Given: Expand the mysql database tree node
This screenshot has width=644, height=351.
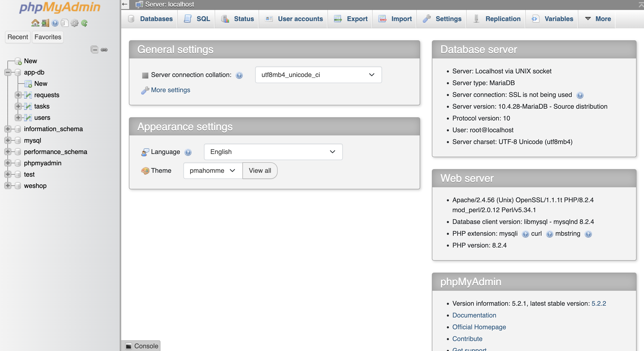Looking at the screenshot, I should [8, 140].
